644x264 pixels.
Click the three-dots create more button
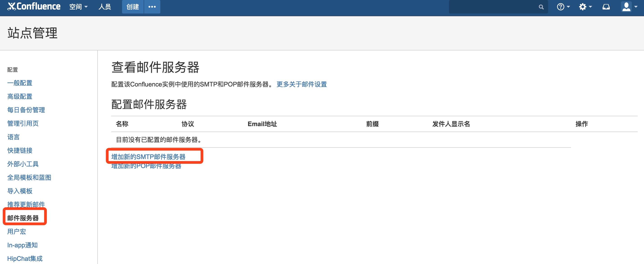point(152,7)
